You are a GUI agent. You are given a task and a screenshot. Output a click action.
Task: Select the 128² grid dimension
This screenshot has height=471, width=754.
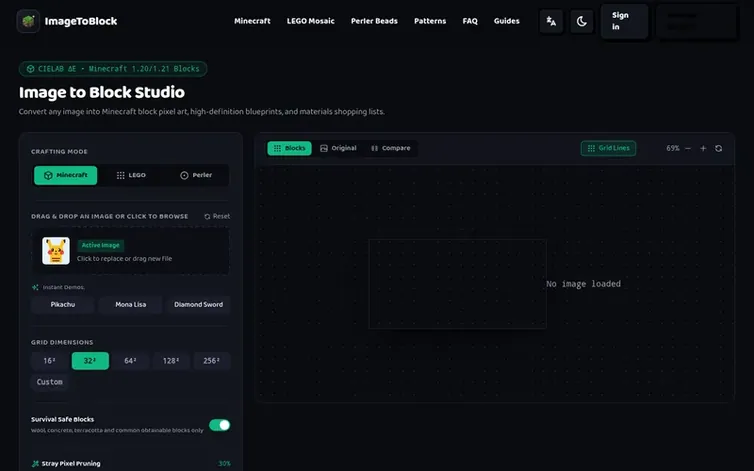pos(171,361)
